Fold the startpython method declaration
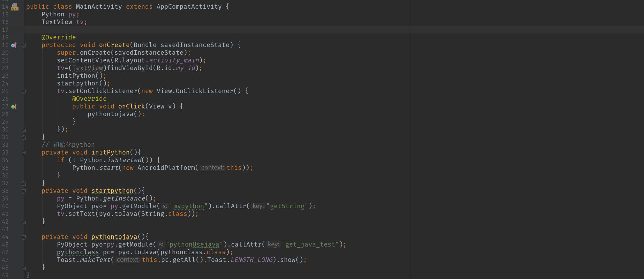Screen dimensions: 644x279 pyautogui.click(x=24, y=191)
